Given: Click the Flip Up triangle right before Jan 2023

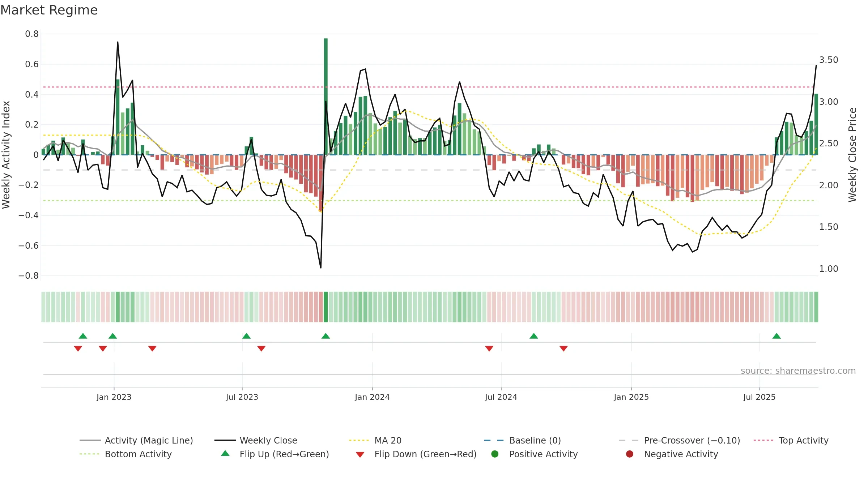Looking at the screenshot, I should [x=112, y=336].
